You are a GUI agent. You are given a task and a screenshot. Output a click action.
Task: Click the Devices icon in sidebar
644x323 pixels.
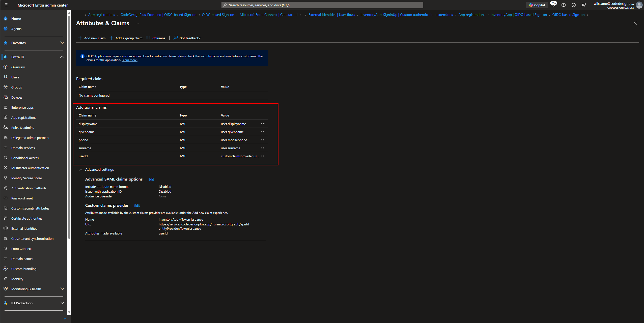(x=6, y=97)
